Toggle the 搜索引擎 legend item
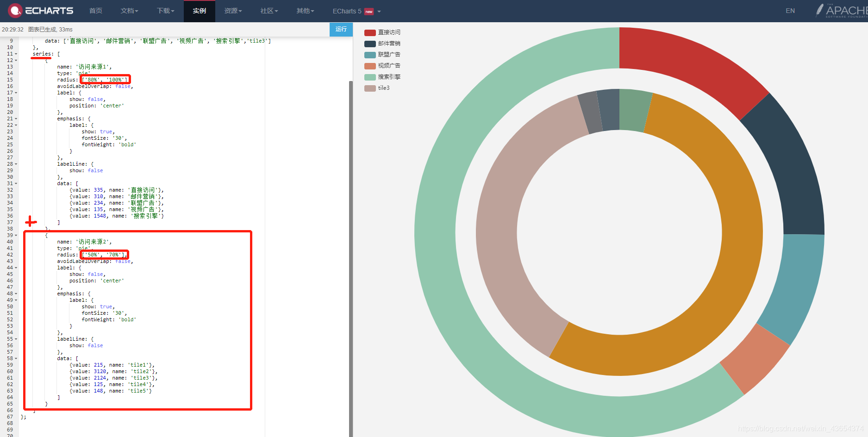This screenshot has width=868, height=437. [x=382, y=77]
